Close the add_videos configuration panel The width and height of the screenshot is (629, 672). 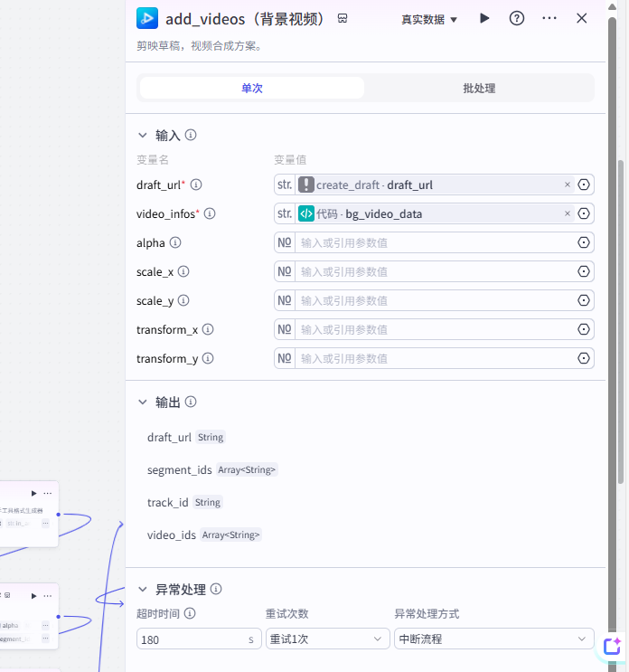(x=582, y=18)
